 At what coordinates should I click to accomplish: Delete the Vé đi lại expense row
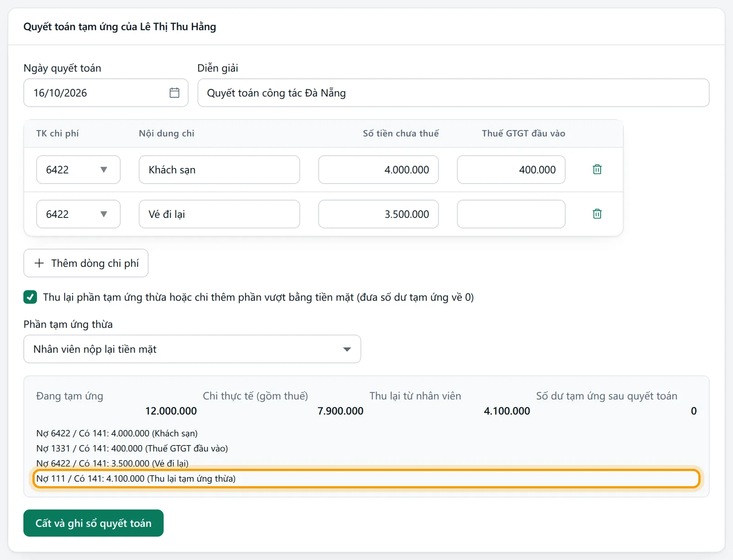tap(597, 214)
